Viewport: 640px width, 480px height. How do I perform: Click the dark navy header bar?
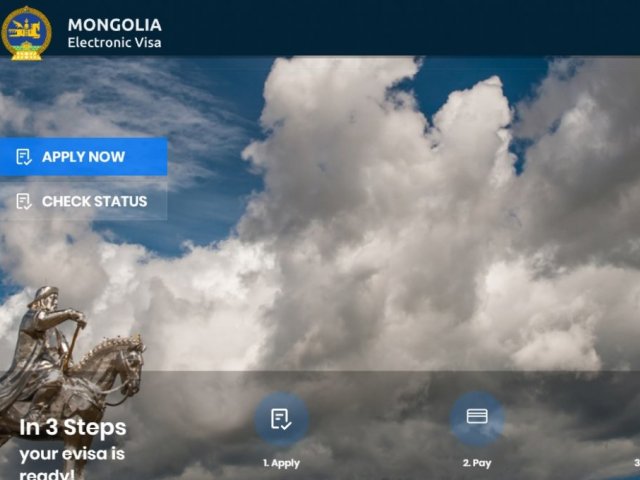click(x=320, y=27)
